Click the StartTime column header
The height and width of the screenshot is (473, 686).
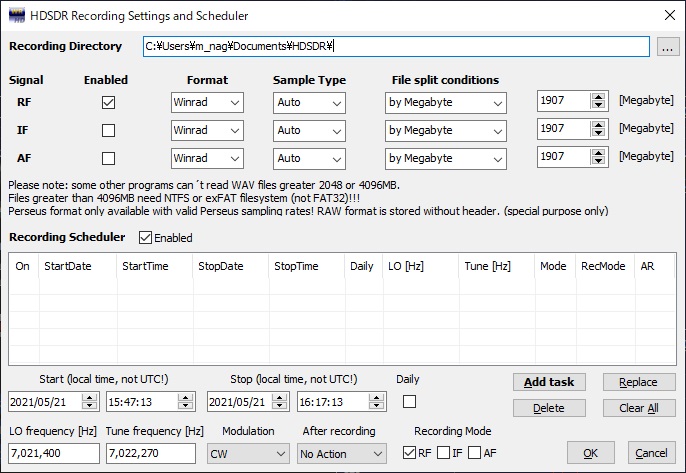(x=154, y=266)
